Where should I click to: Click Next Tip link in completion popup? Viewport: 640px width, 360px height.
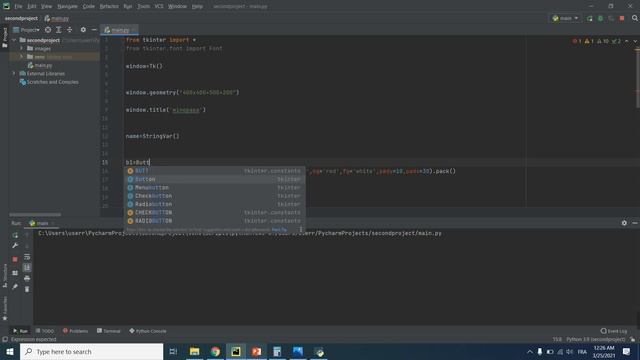(279, 229)
